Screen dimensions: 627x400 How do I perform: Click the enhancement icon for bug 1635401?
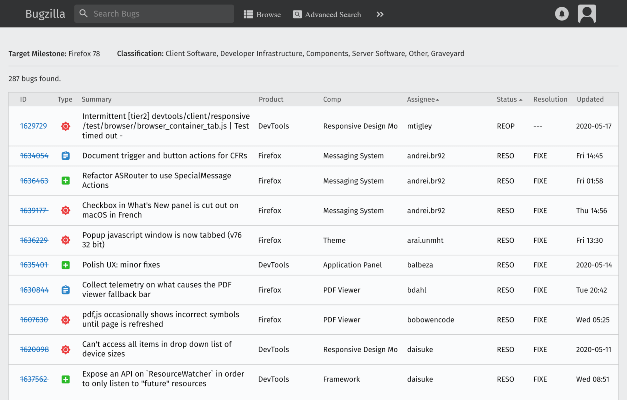click(x=66, y=265)
